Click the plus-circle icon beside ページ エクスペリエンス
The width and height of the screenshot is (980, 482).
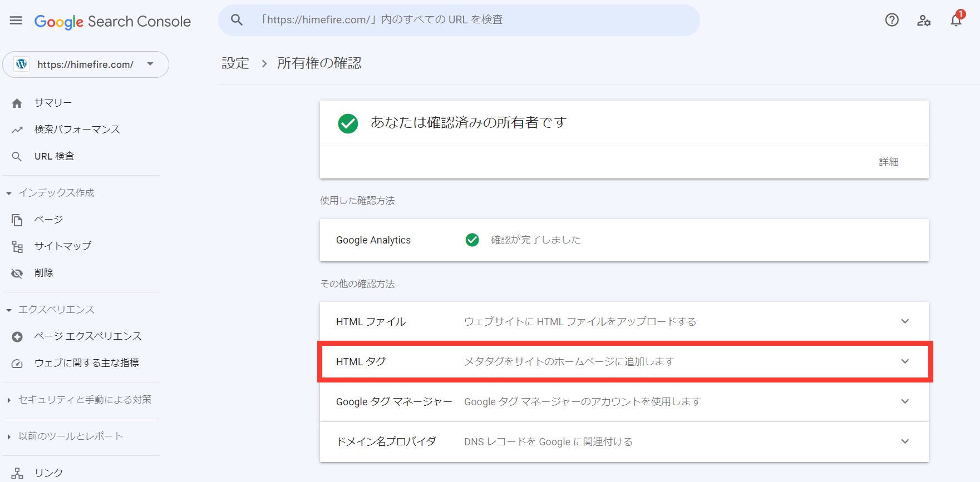coord(17,336)
